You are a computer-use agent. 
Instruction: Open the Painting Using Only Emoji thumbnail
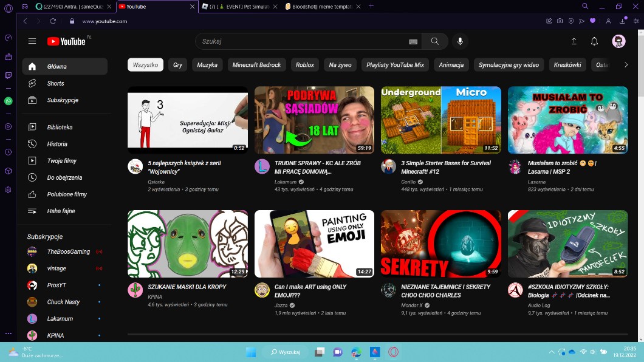(x=314, y=244)
